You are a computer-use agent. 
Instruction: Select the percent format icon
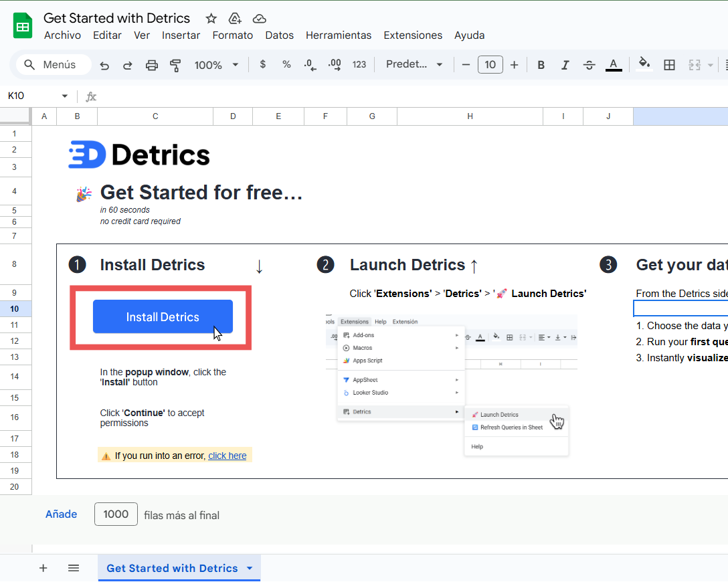(x=286, y=64)
